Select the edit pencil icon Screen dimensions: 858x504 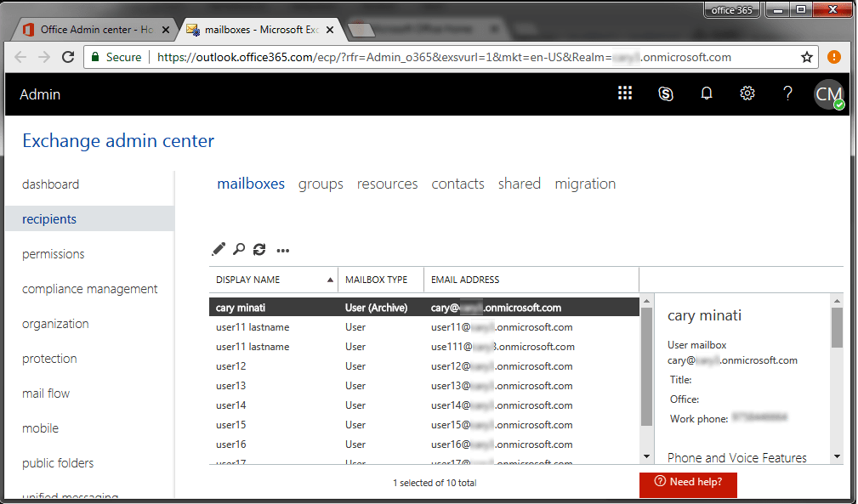[218, 249]
